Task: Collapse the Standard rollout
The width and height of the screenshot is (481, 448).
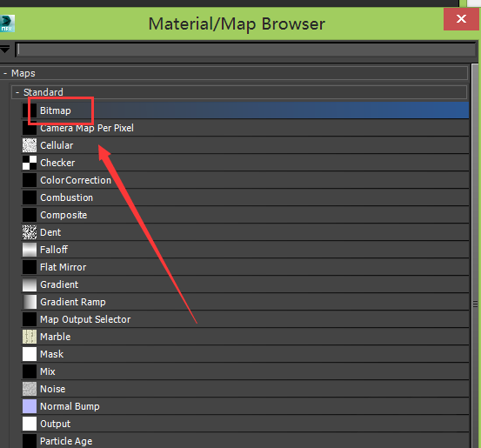Action: (x=17, y=92)
